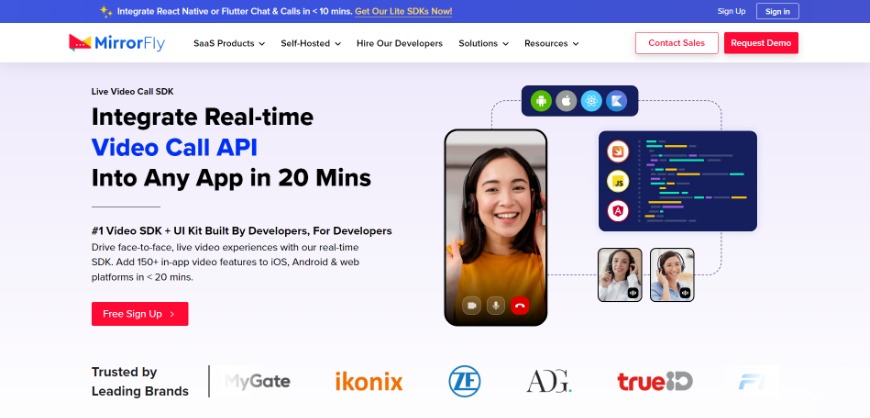Open the SaaS Products menu
870x418 pixels.
229,43
